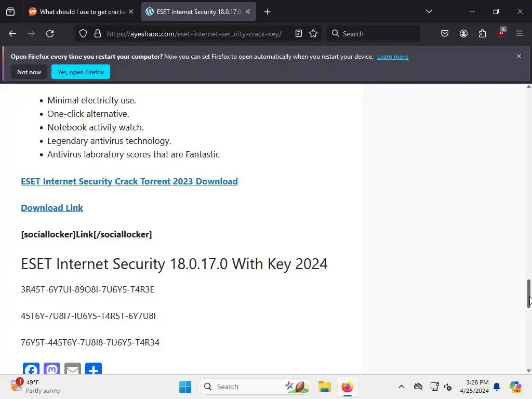Share via Mastodon icon
Screen dimensions: 532x399
tap(52, 368)
